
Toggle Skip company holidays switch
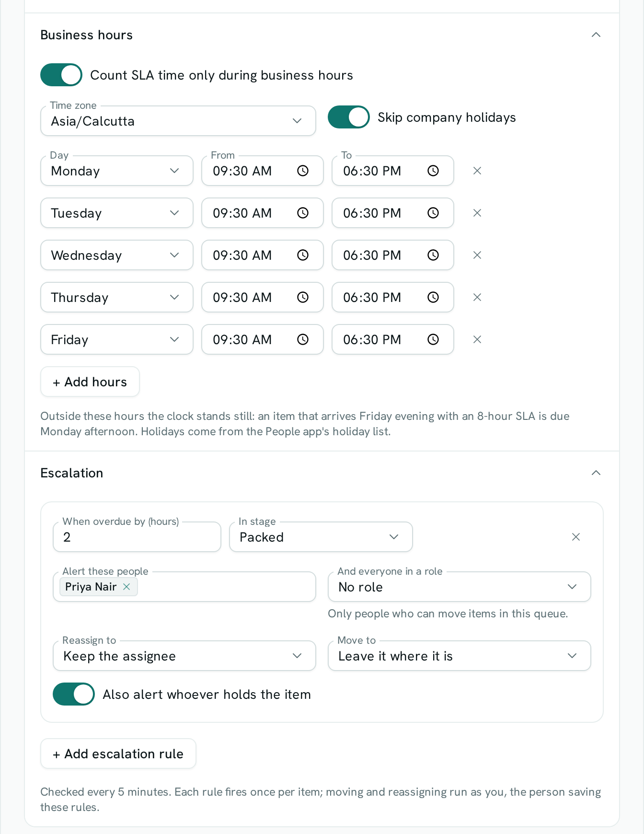tap(349, 117)
